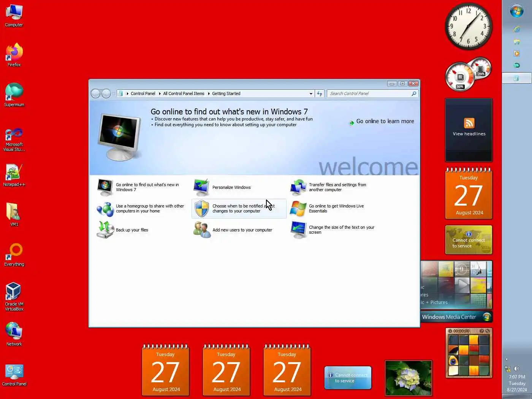Expand the arrow before Control Panel breadcrumb
The width and height of the screenshot is (532, 399).
click(x=127, y=93)
